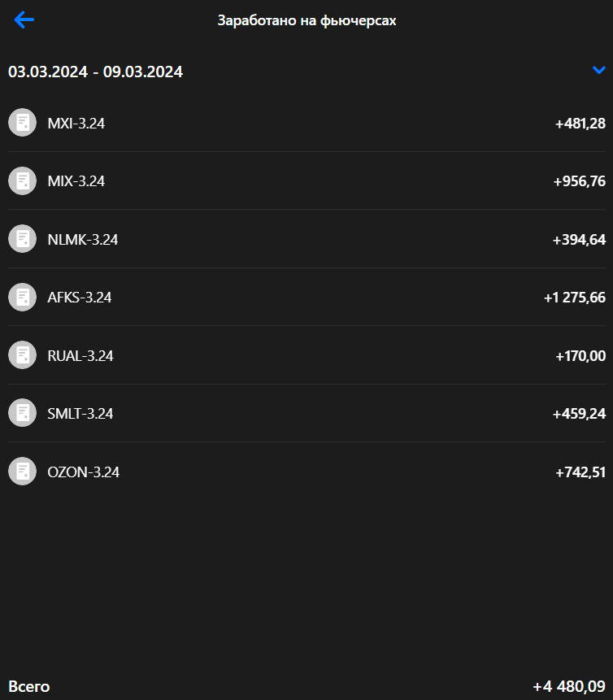Click the RUAL-3.24 contract name
Image resolution: width=613 pixels, height=700 pixels.
[x=80, y=355]
